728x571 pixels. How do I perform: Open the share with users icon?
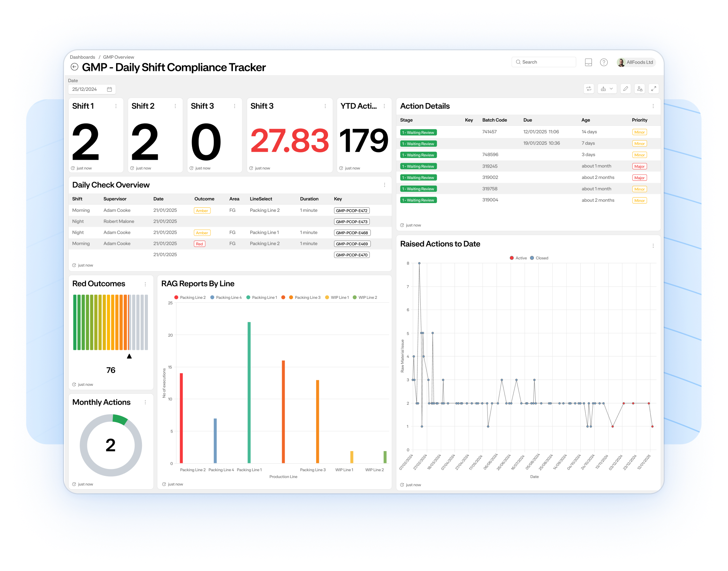coord(640,89)
